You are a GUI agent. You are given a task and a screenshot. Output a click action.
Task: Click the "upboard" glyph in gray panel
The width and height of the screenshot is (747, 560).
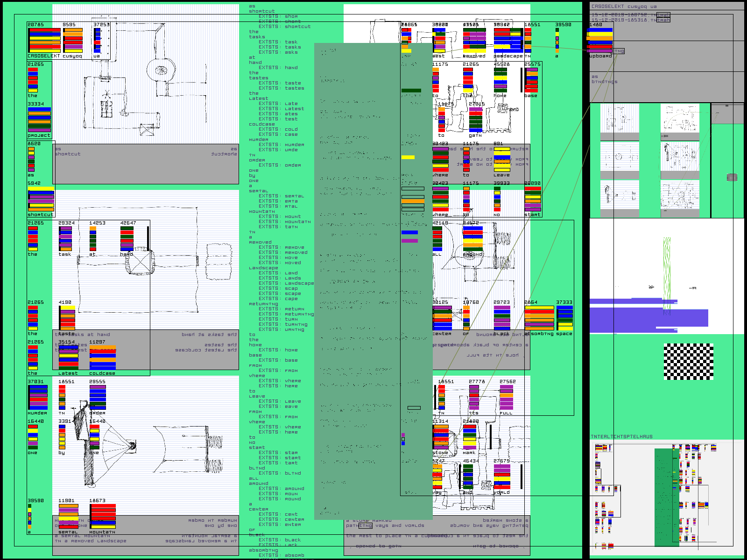click(600, 41)
